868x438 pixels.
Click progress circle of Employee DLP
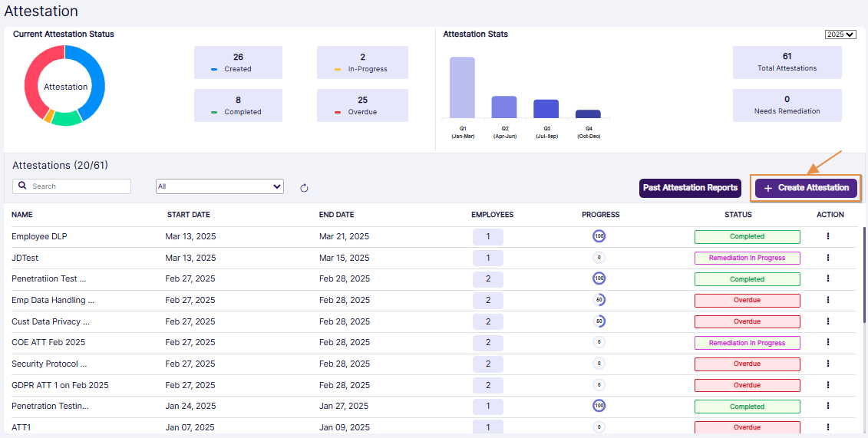[599, 236]
